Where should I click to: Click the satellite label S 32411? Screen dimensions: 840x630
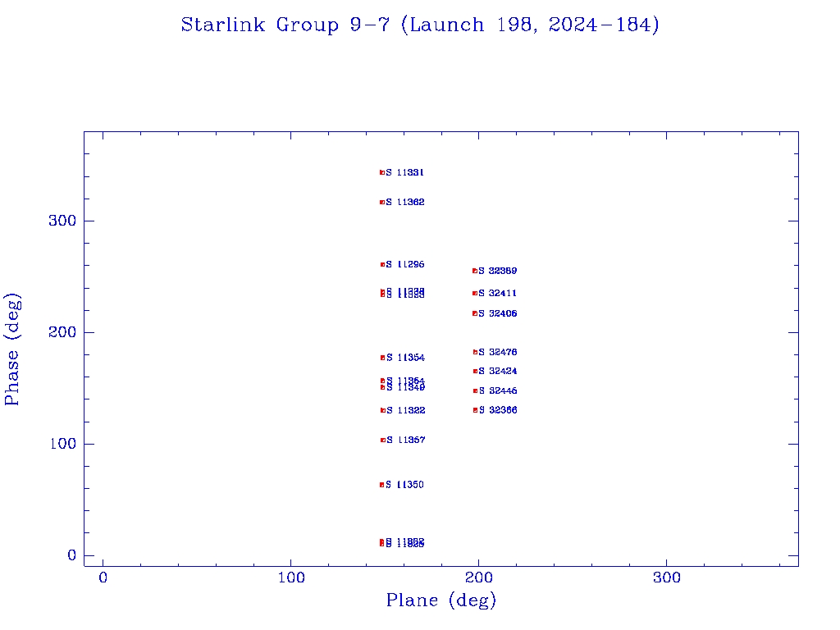coord(498,293)
